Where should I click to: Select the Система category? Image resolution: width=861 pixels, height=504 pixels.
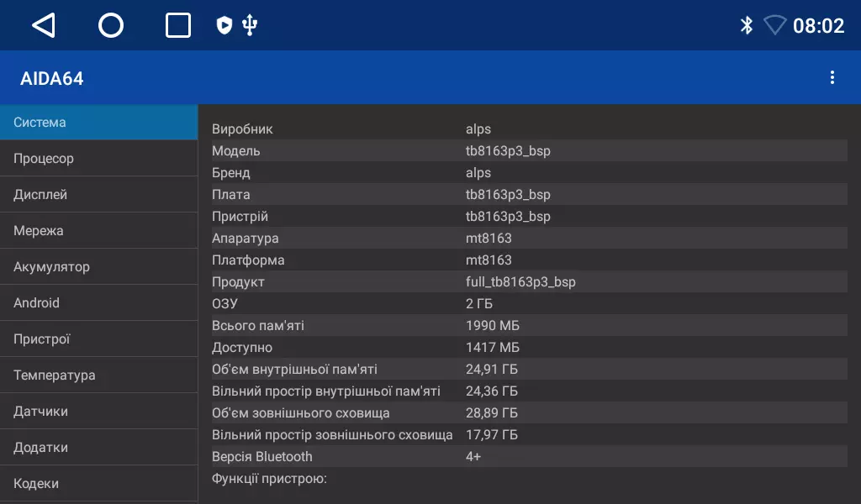(x=98, y=123)
